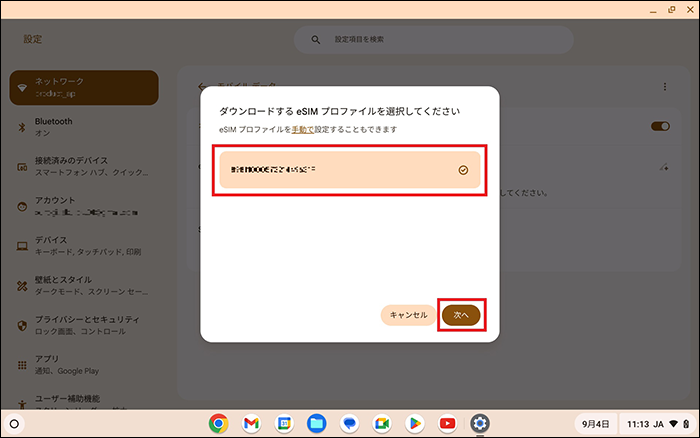Open Gmail from the shelf
700x438 pixels.
click(x=251, y=423)
